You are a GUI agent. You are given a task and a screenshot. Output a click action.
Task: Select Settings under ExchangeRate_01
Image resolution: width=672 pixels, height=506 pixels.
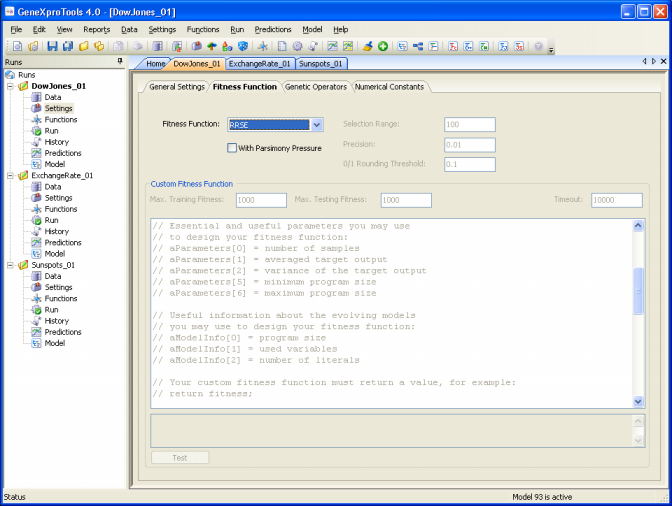(x=59, y=198)
